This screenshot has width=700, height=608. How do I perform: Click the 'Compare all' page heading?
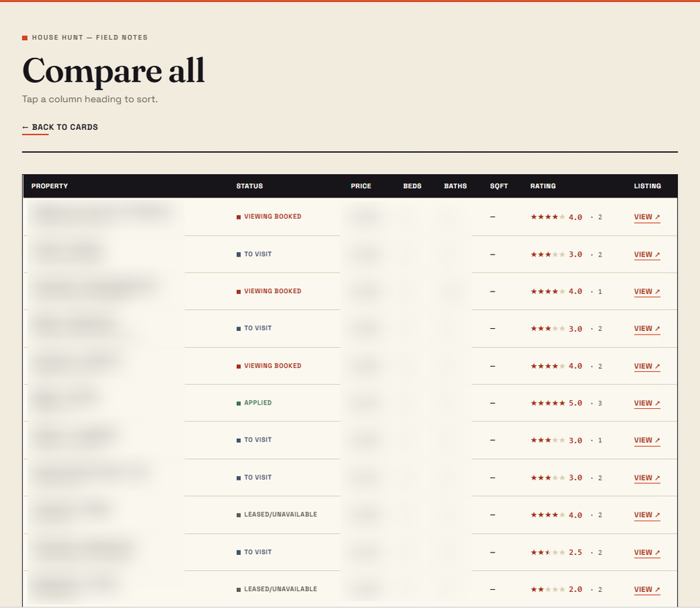[114, 71]
